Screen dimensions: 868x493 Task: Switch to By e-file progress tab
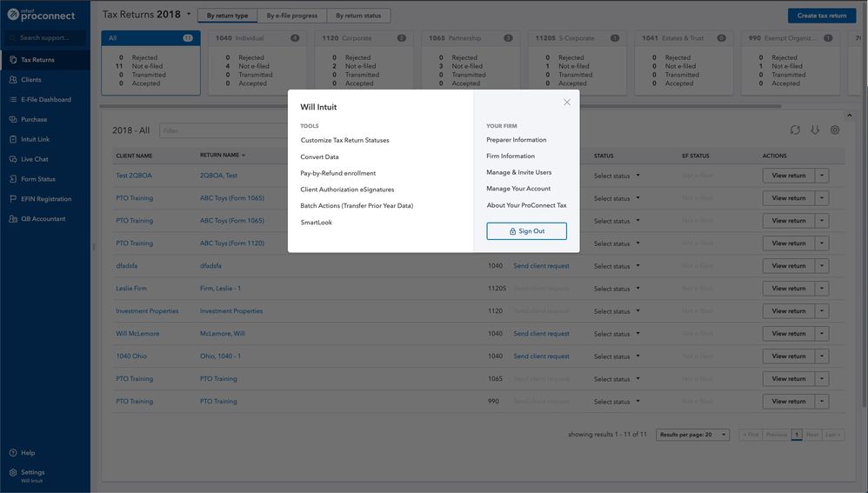[x=292, y=16]
